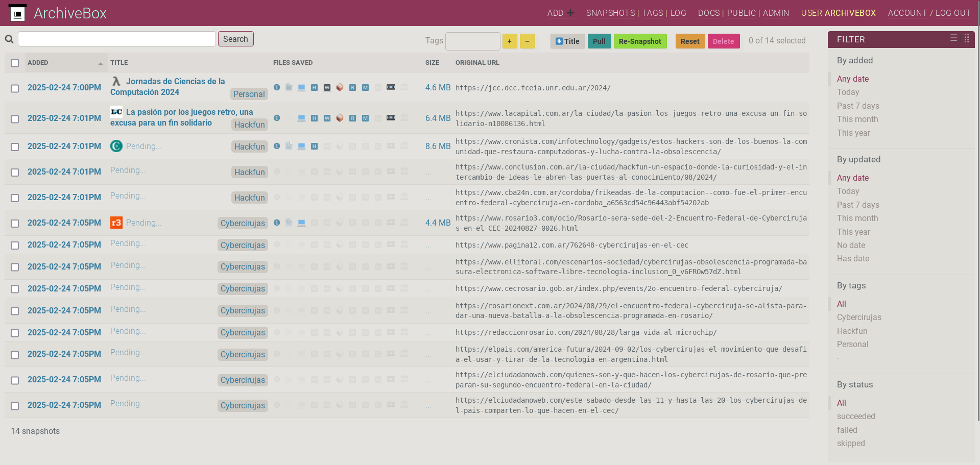Click the green Pull button
Screen dimensions: 980x465
coord(599,41)
